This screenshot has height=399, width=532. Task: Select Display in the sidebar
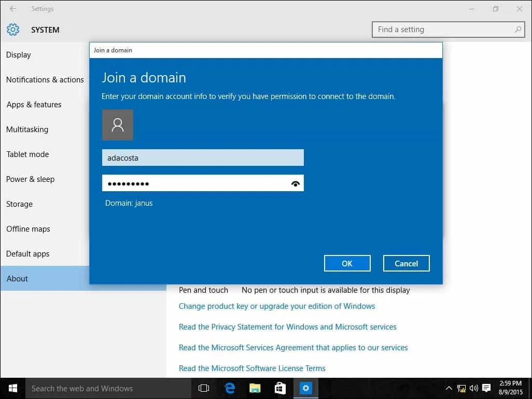(18, 55)
